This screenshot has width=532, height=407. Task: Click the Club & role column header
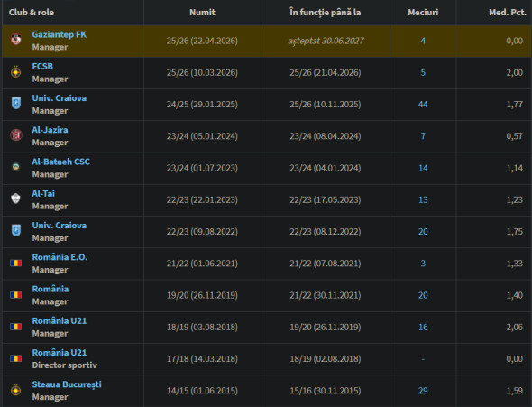coord(32,13)
